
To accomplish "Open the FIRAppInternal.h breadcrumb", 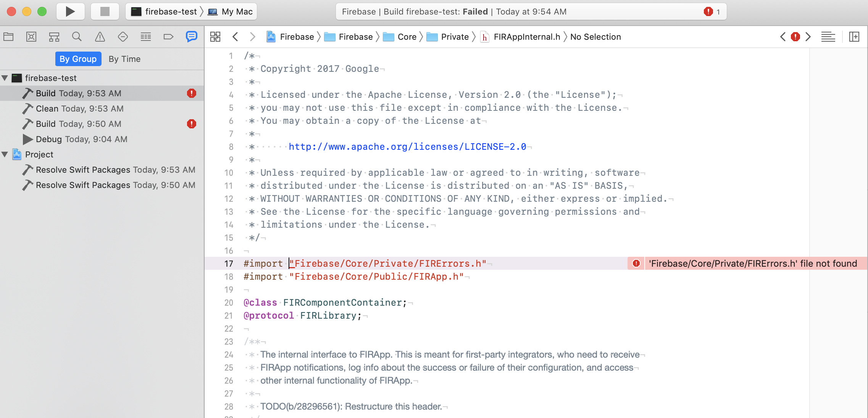I will [520, 37].
